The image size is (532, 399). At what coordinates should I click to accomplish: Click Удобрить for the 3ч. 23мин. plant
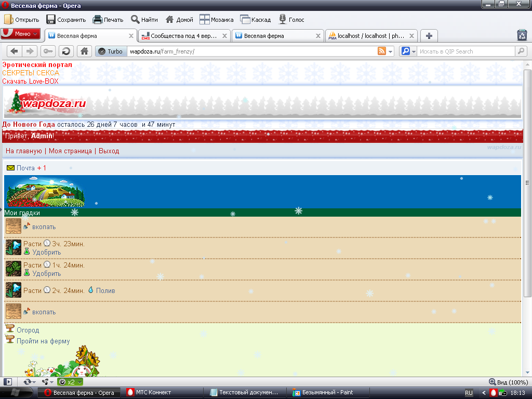coord(46,252)
